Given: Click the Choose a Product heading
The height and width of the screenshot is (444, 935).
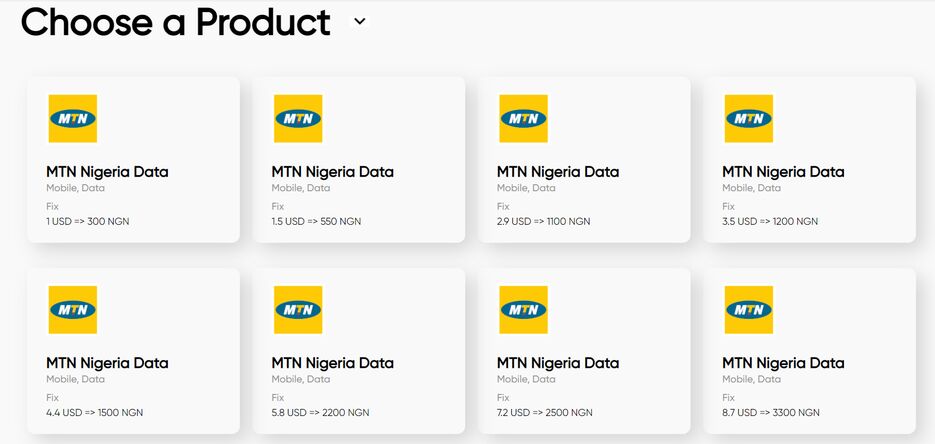Looking at the screenshot, I should (175, 22).
